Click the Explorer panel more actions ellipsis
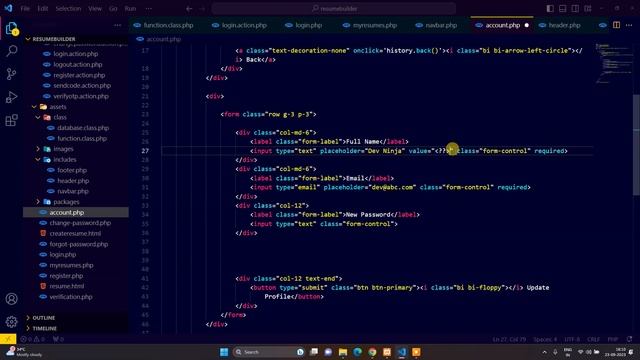The width and height of the screenshot is (640, 360). pyautogui.click(x=118, y=25)
